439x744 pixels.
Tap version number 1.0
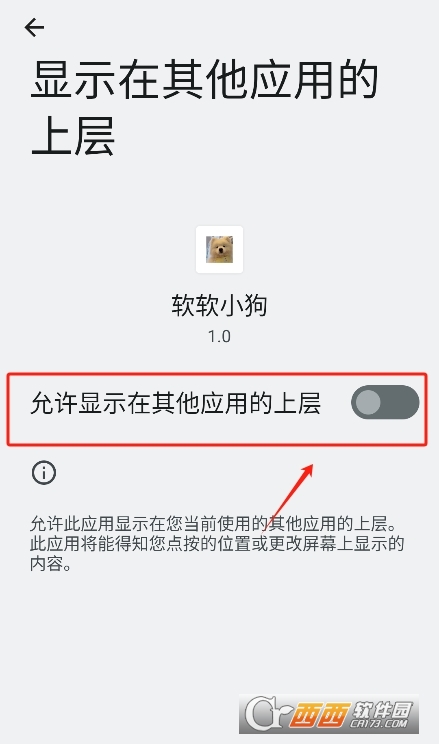[x=219, y=336]
